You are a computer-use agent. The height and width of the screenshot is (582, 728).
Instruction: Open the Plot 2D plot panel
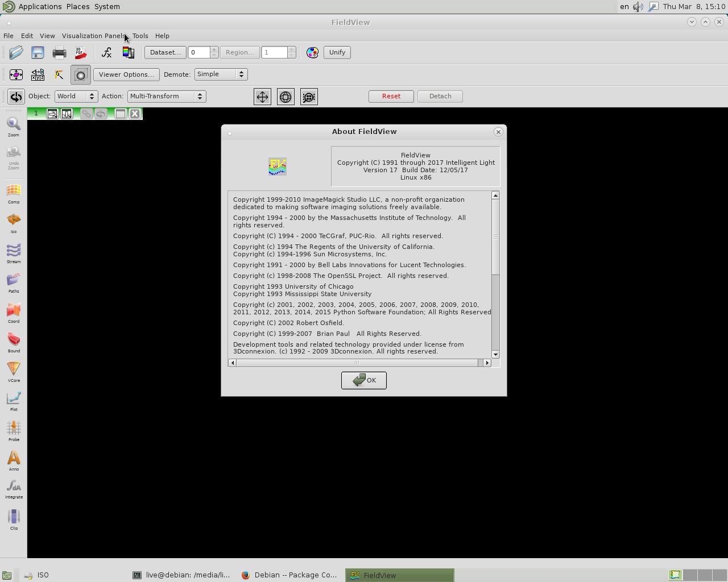(14, 401)
